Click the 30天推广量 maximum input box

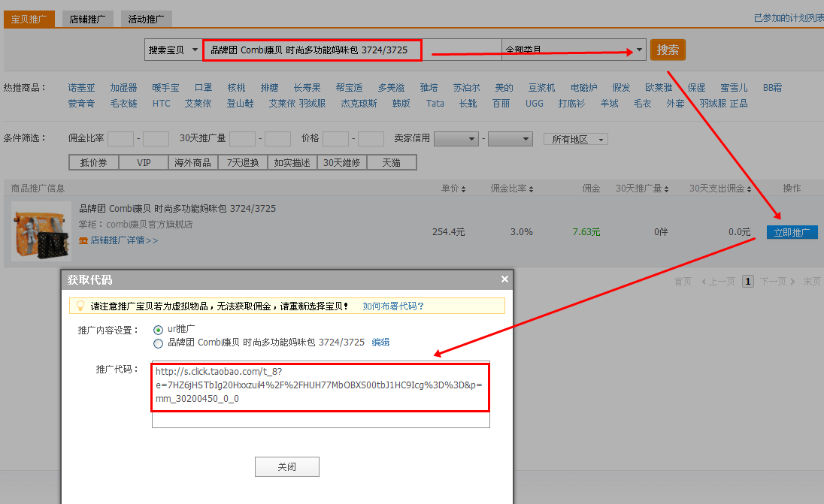tap(277, 139)
